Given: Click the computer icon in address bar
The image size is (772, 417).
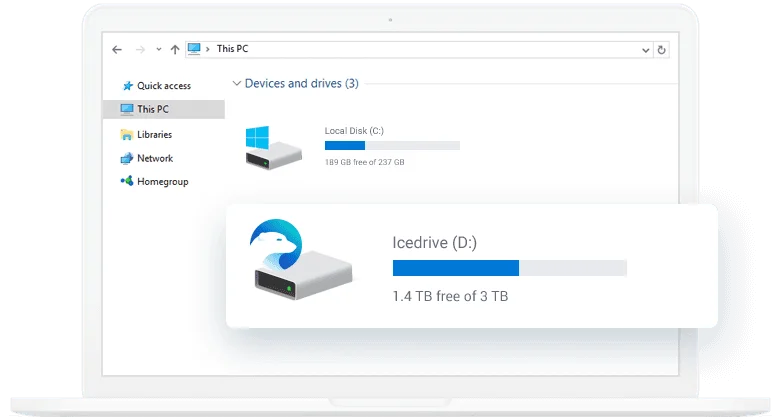Looking at the screenshot, I should click(194, 49).
